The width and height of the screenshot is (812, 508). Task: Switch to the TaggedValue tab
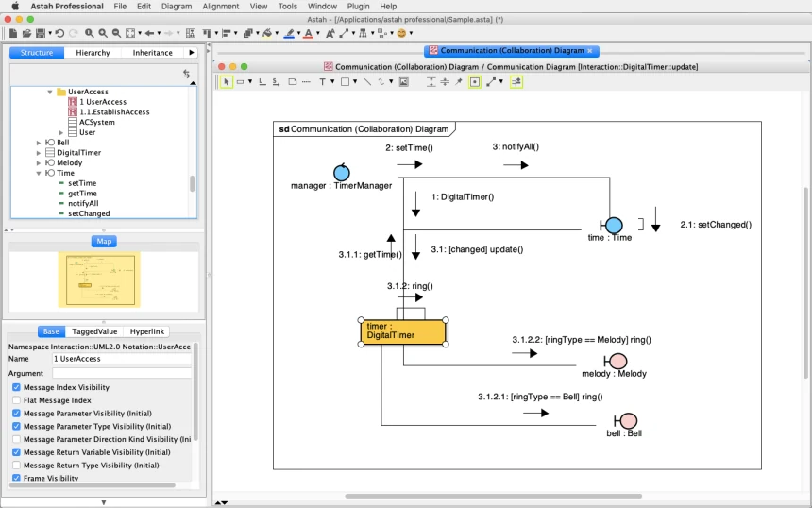point(94,331)
